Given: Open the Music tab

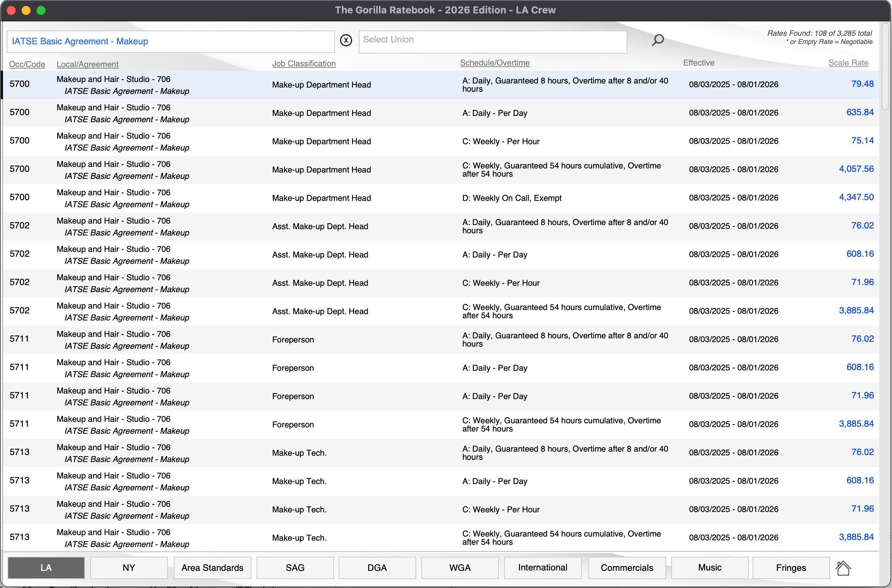Looking at the screenshot, I should (710, 568).
